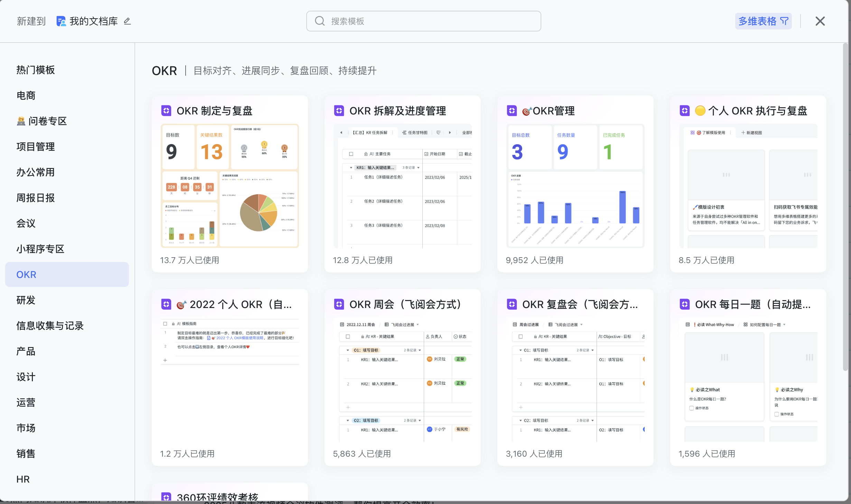Image resolution: width=851 pixels, height=504 pixels.
Task: Click the magnifier icon in search box
Action: click(x=320, y=21)
